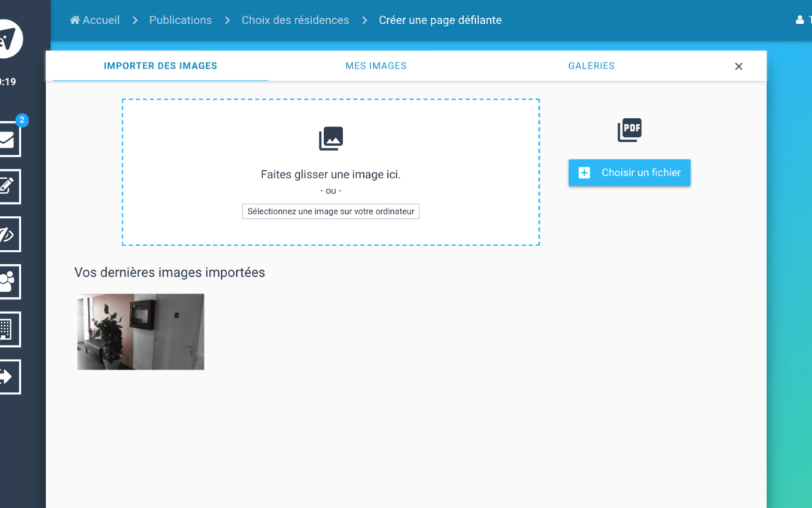
Task: Click the user profile icon at top right
Action: point(800,20)
